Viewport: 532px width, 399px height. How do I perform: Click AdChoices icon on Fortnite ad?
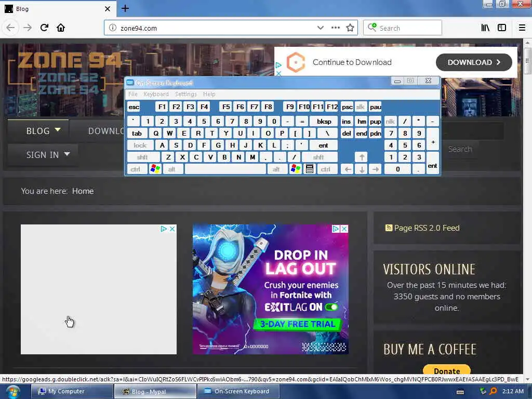tap(335, 229)
